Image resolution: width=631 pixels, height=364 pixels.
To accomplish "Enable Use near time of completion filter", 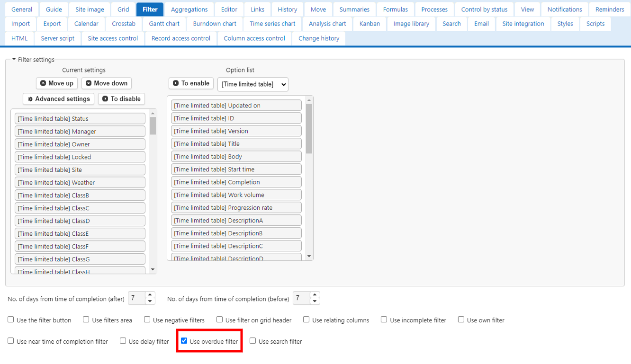I will (11, 341).
